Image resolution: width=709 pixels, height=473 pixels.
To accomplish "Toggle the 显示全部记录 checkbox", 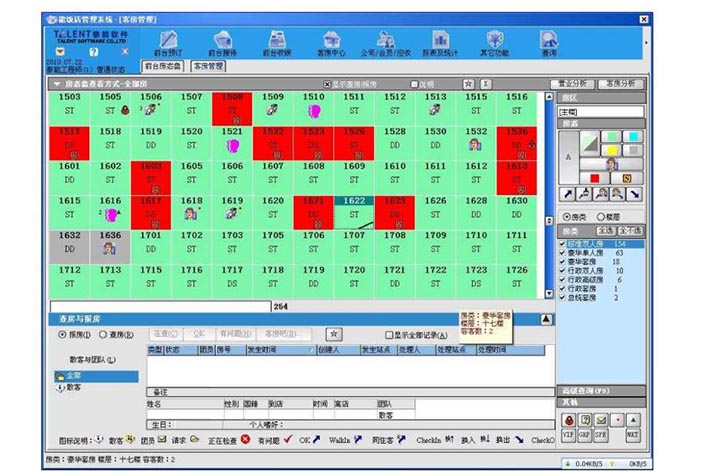I will point(388,334).
